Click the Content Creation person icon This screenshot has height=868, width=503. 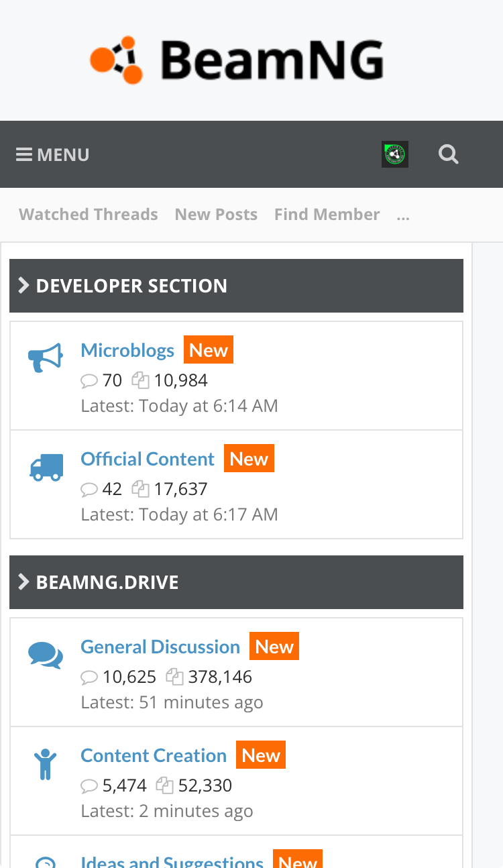coord(46,764)
